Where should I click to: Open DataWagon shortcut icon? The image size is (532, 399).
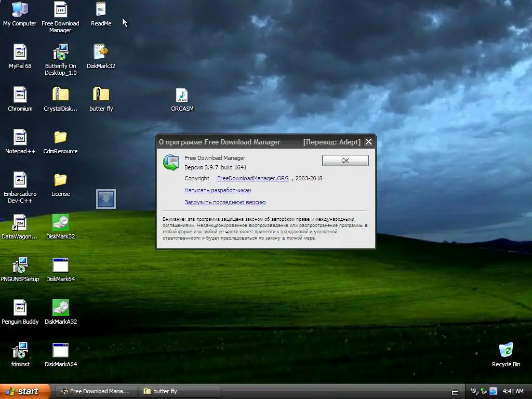click(x=20, y=228)
